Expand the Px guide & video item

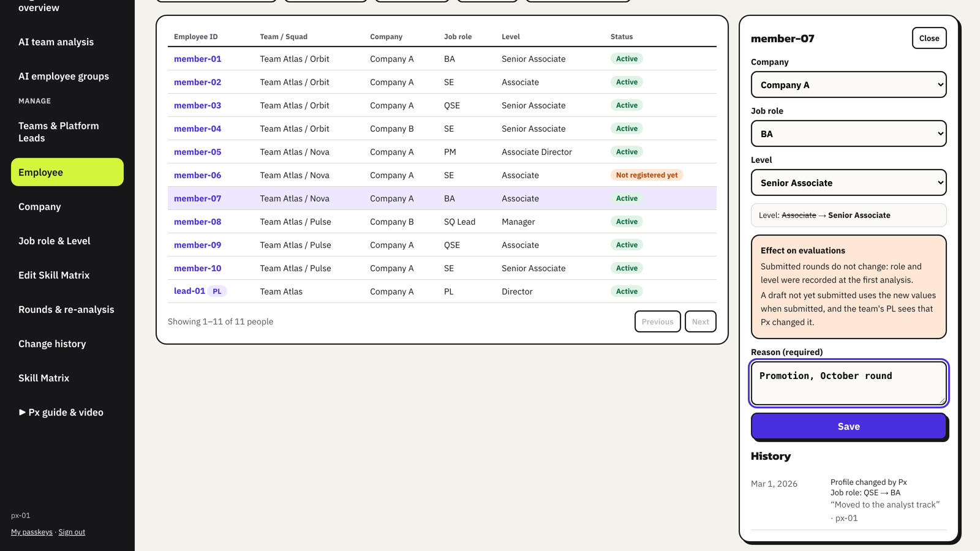[67, 412]
